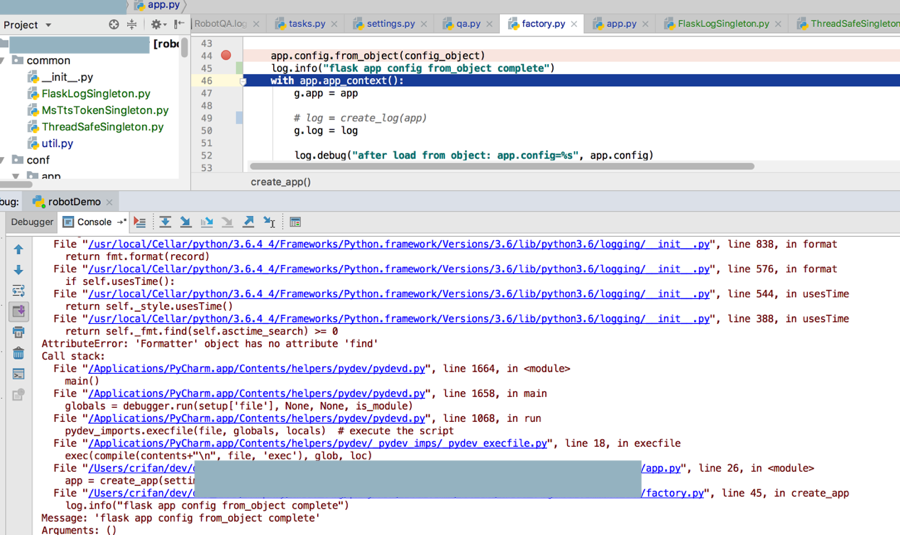The image size is (900, 535).
Task: Collapse the common folder
Action: [x=3, y=60]
